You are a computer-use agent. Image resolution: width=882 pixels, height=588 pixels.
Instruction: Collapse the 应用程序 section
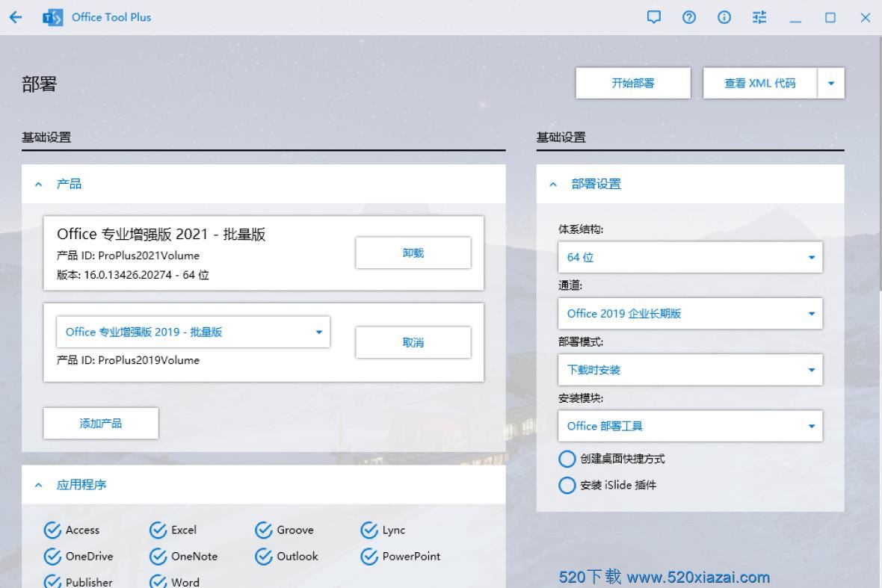(x=38, y=485)
